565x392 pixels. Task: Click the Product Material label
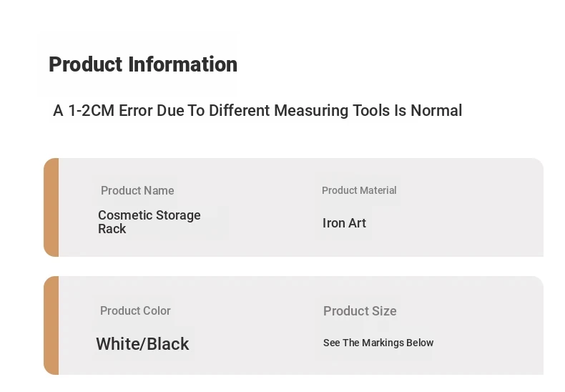(359, 190)
